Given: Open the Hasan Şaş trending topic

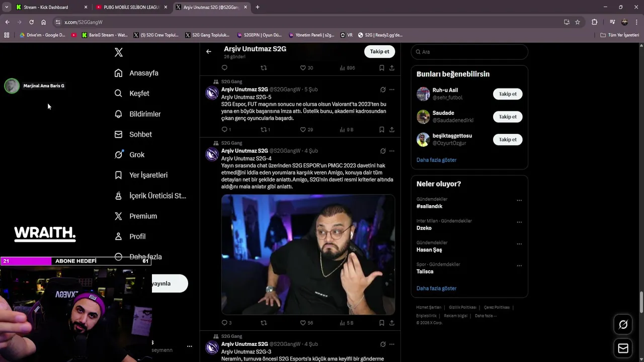Looking at the screenshot, I should (429, 250).
